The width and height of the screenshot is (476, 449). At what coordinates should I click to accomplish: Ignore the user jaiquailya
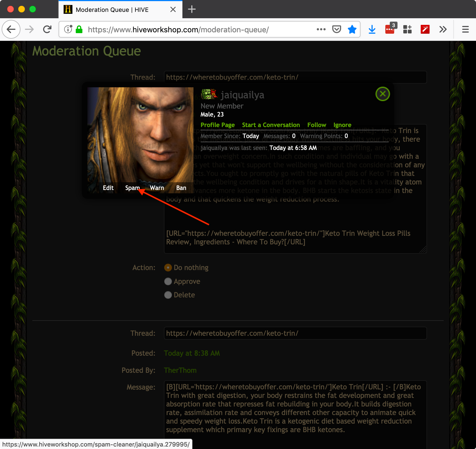pyautogui.click(x=342, y=125)
